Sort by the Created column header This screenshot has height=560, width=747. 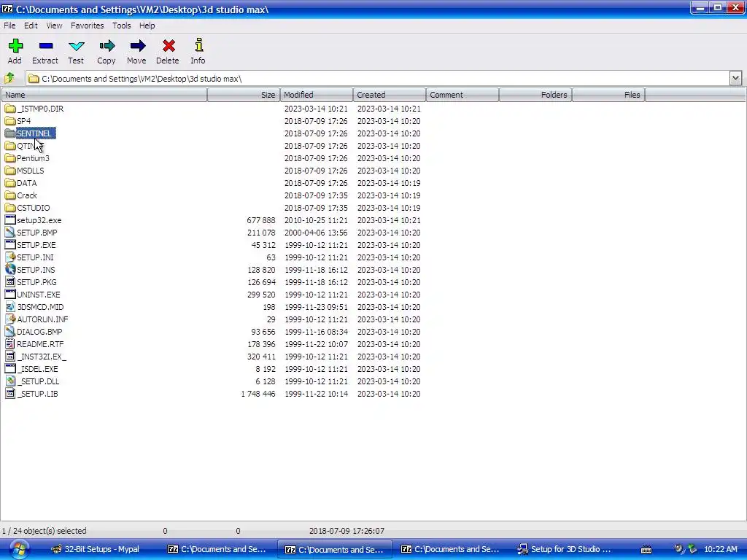point(390,95)
